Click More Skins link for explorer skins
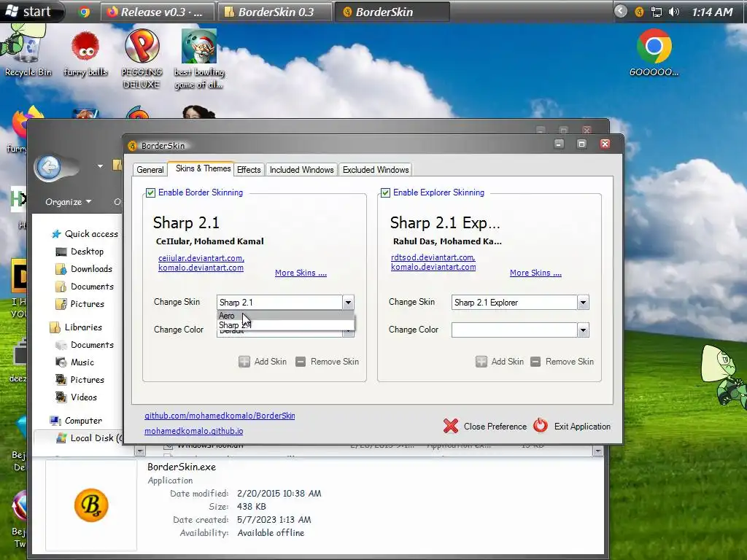747x560 pixels. pyautogui.click(x=535, y=273)
